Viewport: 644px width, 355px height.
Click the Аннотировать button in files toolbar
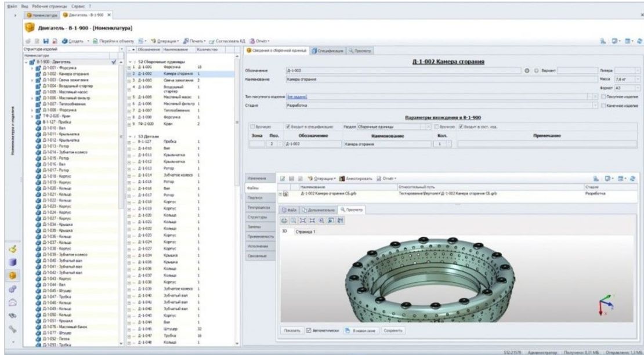[x=356, y=179]
